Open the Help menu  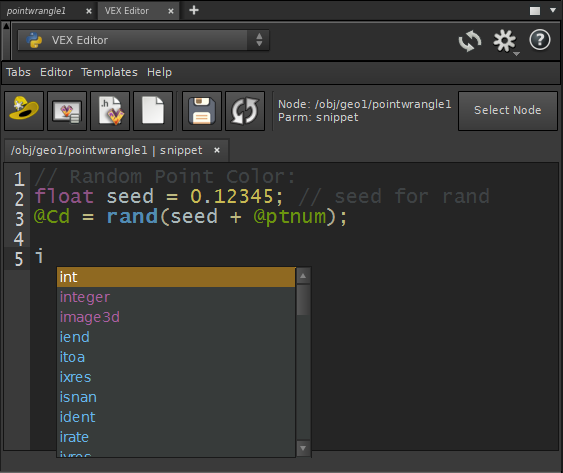[159, 72]
